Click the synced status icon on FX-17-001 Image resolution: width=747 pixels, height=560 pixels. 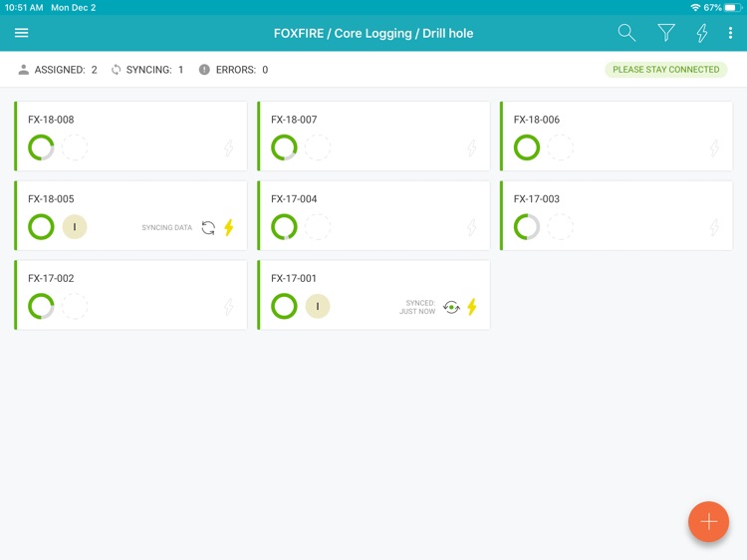tap(451, 307)
